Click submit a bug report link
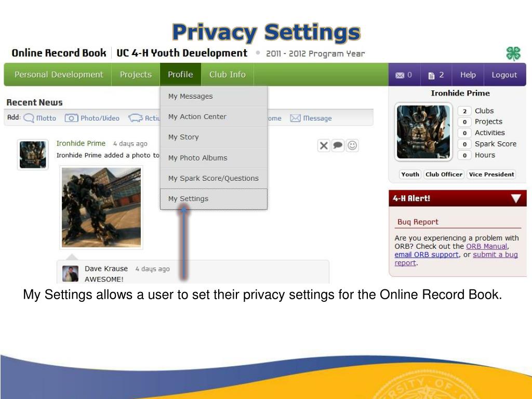This screenshot has height=399, width=532. 495,255
